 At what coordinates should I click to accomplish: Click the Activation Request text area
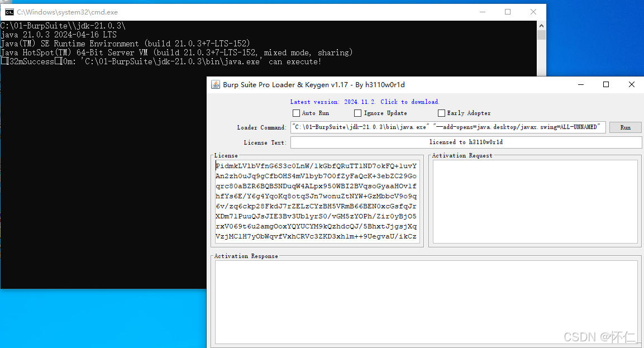535,201
